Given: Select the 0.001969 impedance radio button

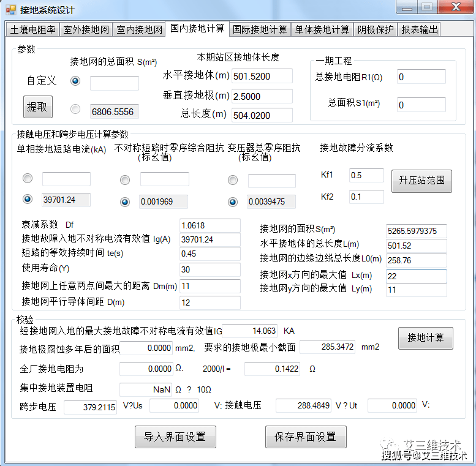Looking at the screenshot, I should click(125, 201).
